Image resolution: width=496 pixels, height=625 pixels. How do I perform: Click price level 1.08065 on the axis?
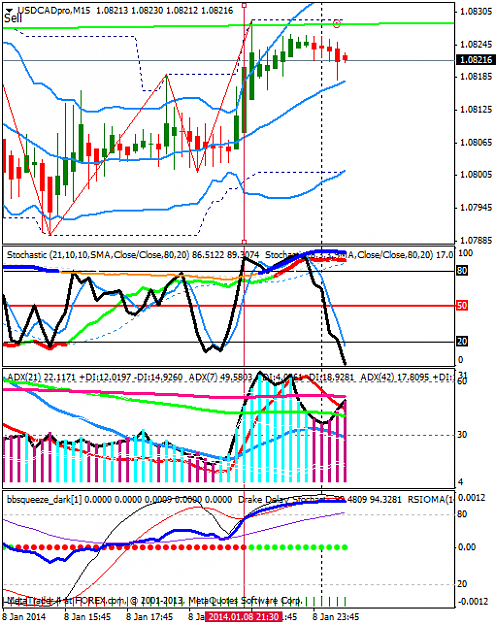pyautogui.click(x=476, y=142)
